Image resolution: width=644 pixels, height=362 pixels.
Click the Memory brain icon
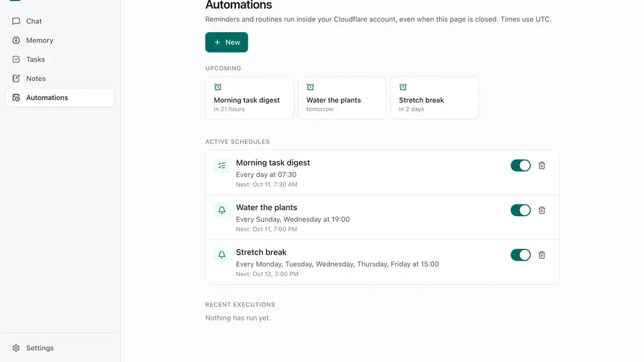(x=16, y=40)
